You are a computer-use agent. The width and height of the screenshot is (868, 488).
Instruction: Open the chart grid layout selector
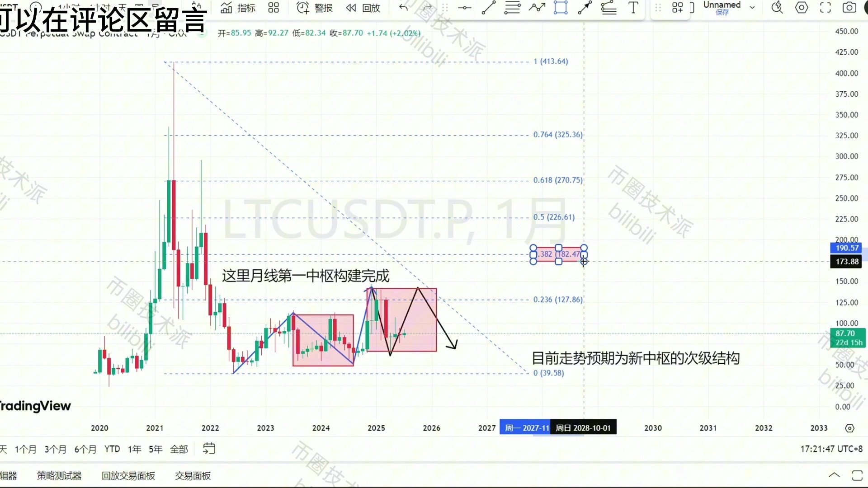tap(677, 7)
